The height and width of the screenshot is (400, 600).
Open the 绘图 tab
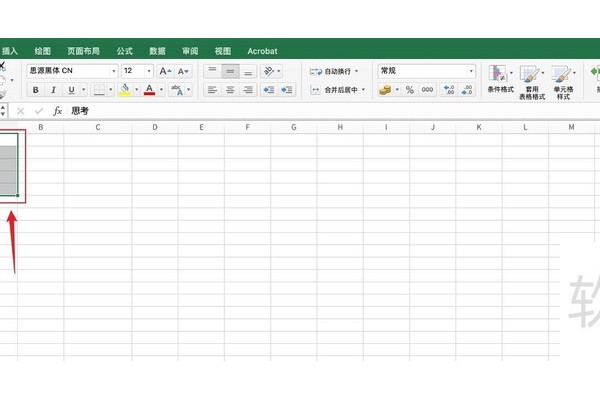(42, 51)
